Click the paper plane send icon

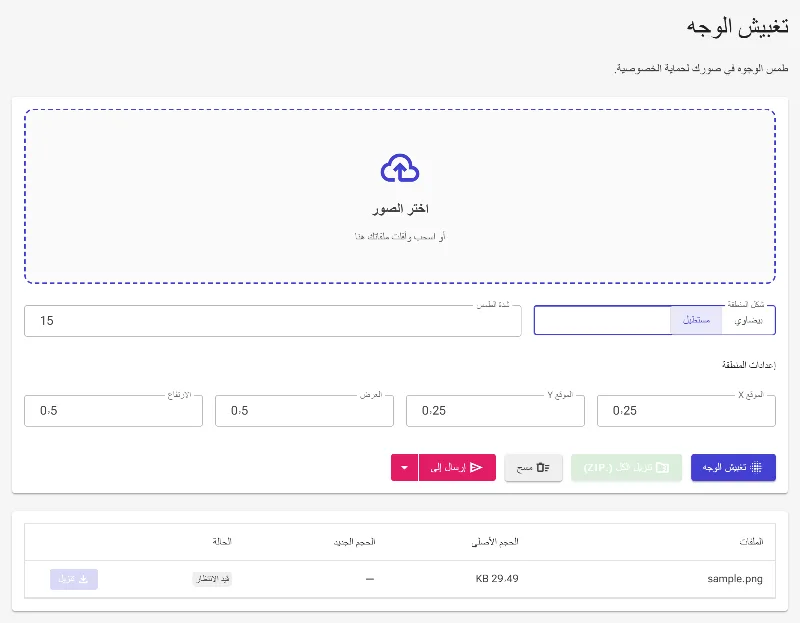(x=476, y=467)
